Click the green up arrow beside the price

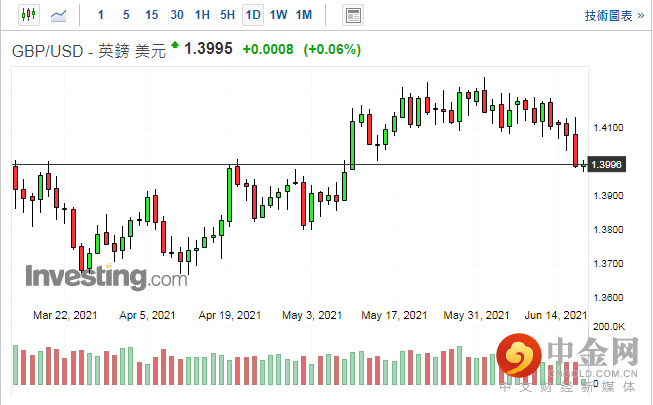click(176, 45)
